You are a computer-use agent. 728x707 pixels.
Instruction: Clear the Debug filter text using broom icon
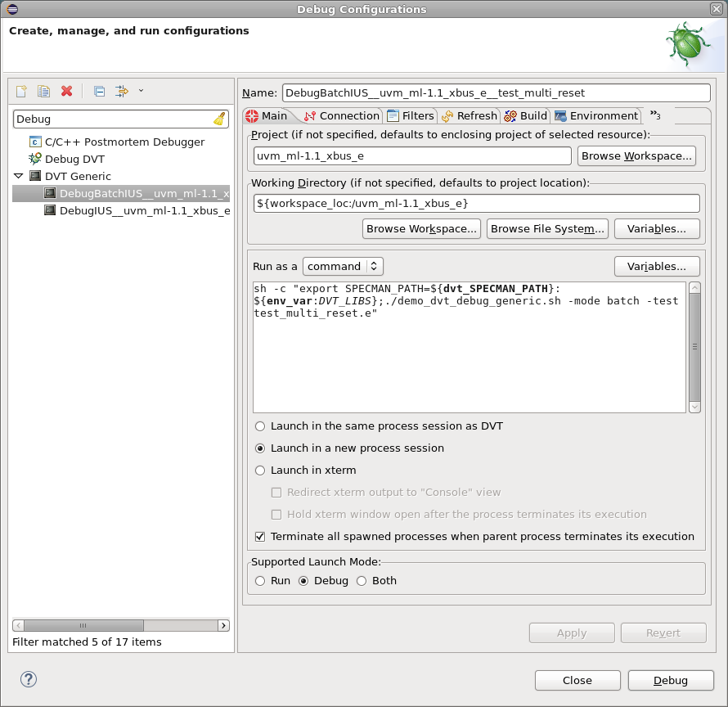tap(218, 119)
